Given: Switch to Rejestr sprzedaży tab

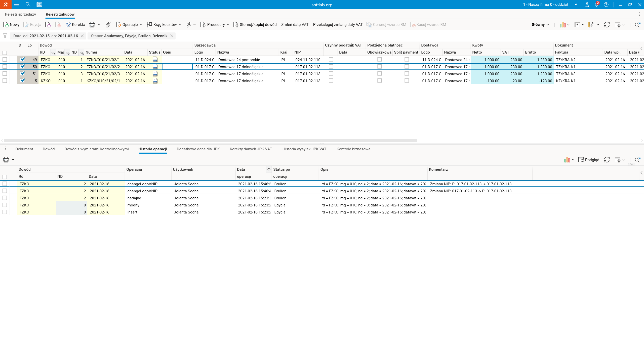Looking at the screenshot, I should pos(20,14).
